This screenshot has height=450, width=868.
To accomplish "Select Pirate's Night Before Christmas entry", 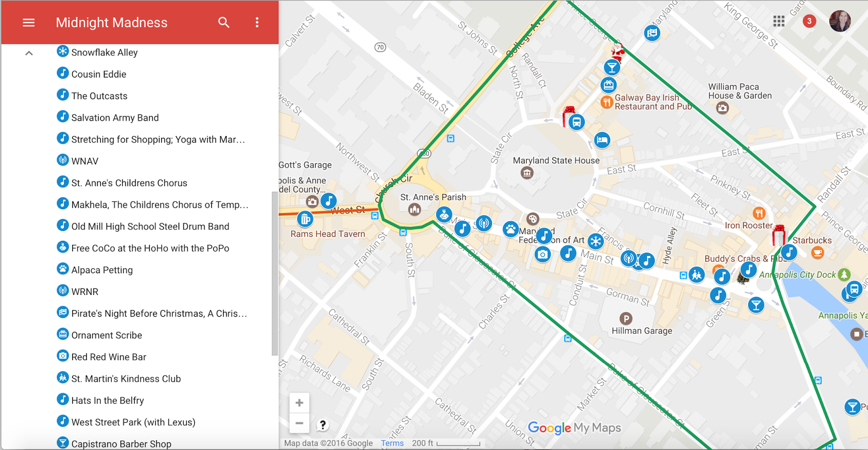I will pyautogui.click(x=152, y=313).
